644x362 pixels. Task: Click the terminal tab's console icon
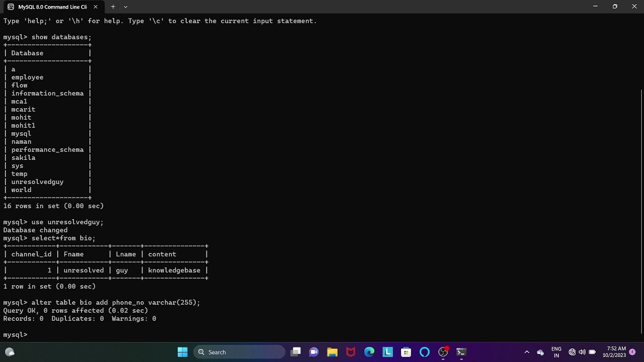tap(11, 7)
